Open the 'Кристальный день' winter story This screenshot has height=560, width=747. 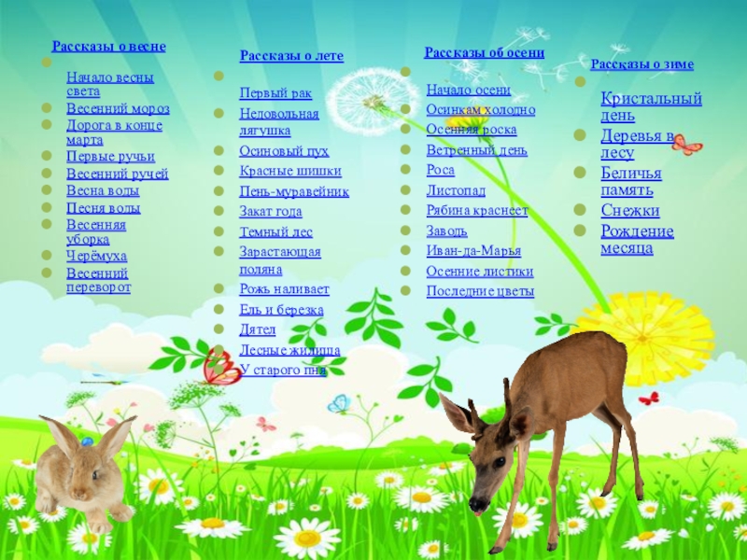pyautogui.click(x=651, y=107)
